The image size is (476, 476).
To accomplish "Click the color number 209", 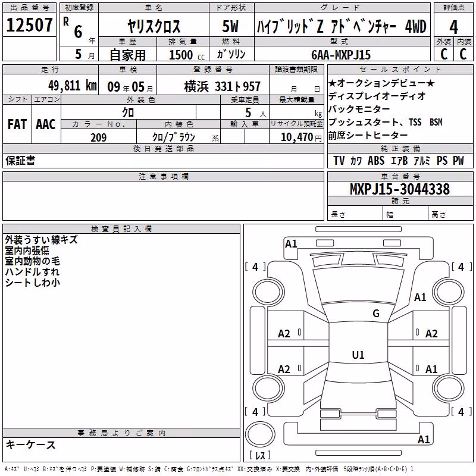I will tap(98, 137).
